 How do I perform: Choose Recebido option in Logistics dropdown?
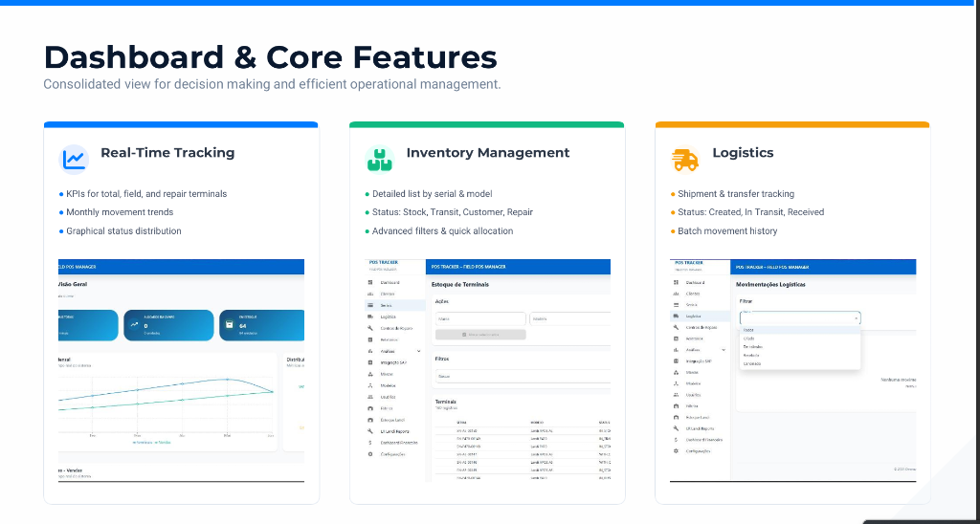[800, 356]
